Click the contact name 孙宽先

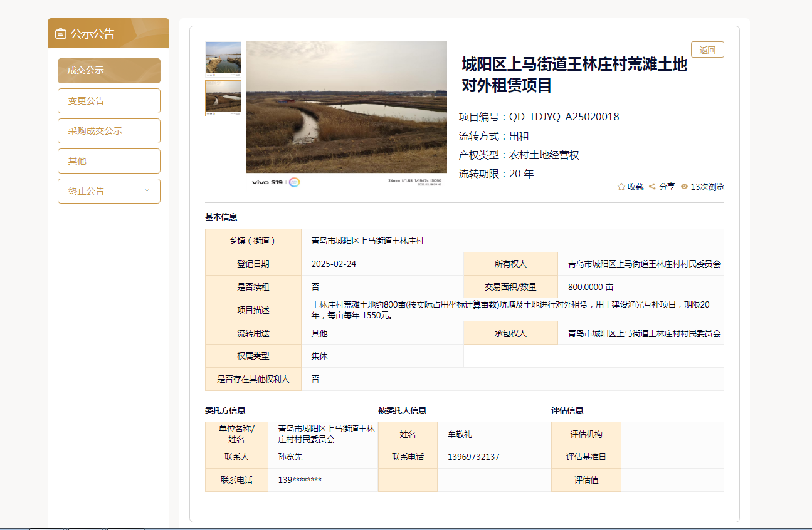[290, 457]
